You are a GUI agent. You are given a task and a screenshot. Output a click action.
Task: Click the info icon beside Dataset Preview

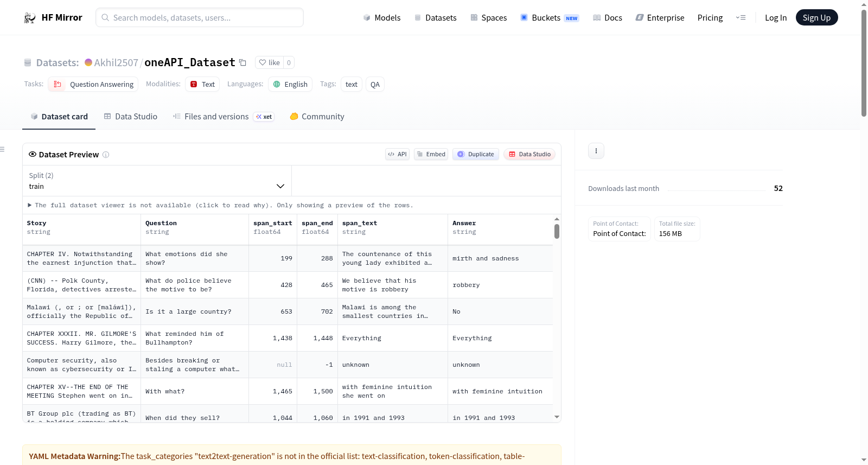click(x=106, y=155)
